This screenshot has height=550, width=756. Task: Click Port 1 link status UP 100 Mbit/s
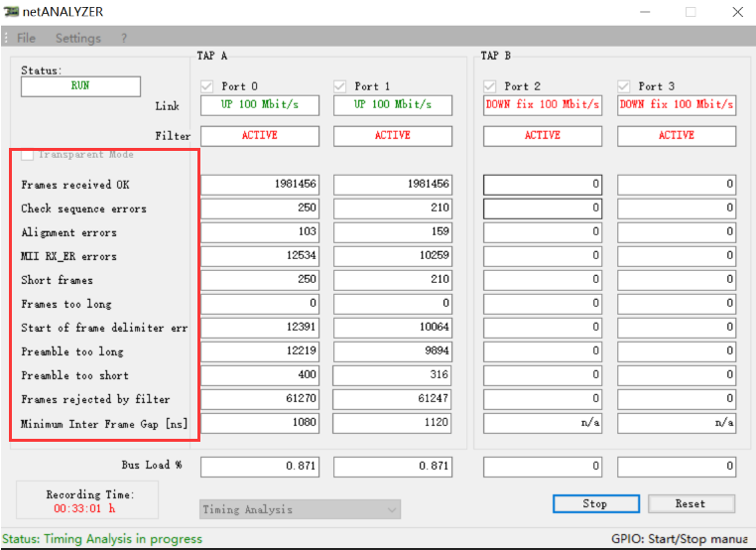tap(393, 105)
